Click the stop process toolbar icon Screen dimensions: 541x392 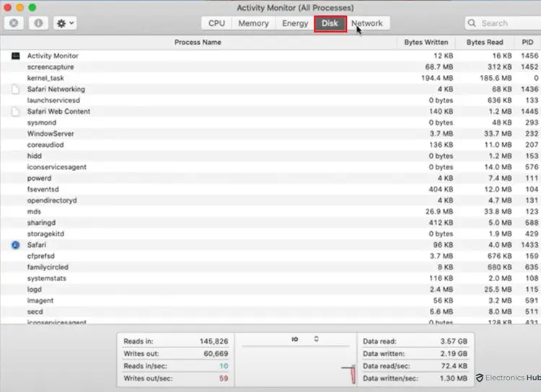(x=14, y=23)
